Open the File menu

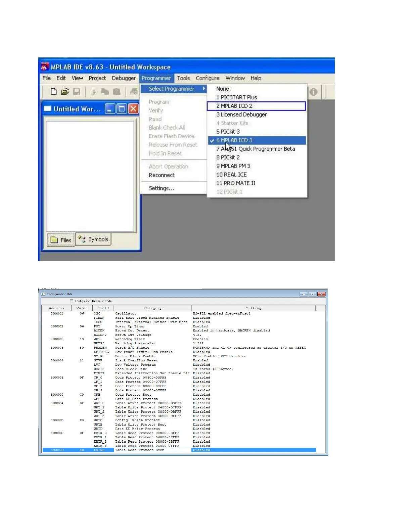click(x=47, y=78)
